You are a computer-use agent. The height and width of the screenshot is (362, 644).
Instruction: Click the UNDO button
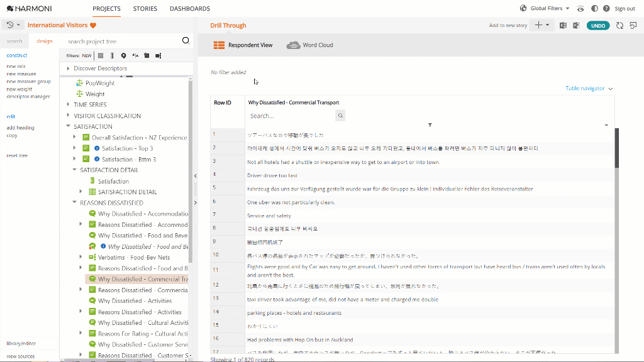598,25
